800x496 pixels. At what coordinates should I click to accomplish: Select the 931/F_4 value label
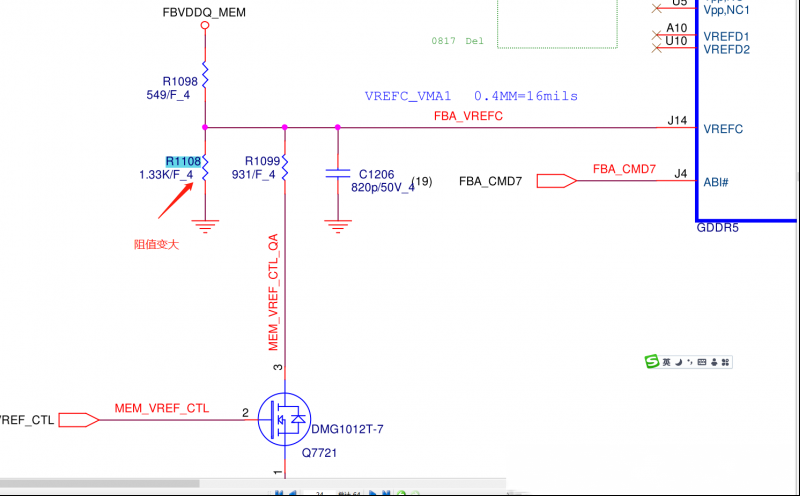tap(253, 175)
